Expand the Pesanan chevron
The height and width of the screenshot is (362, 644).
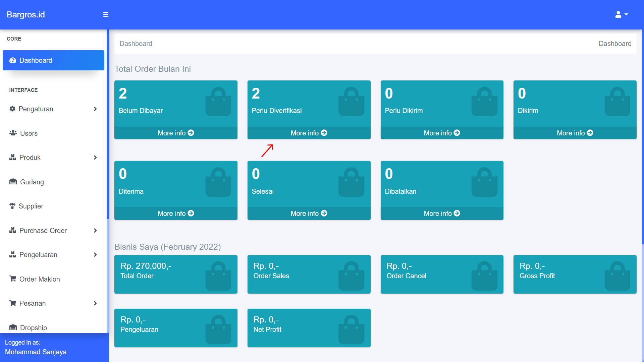95,303
